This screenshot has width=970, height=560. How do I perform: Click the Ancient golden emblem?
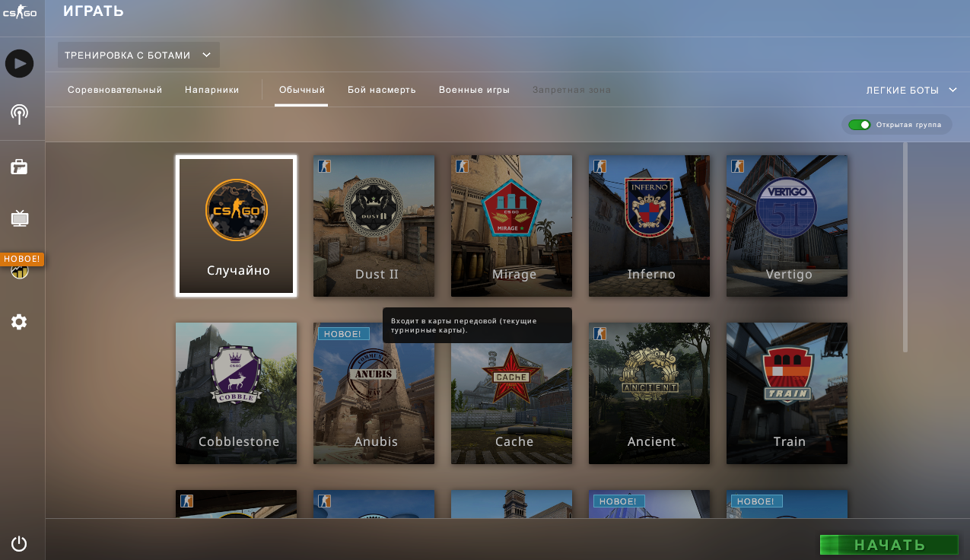click(x=649, y=375)
